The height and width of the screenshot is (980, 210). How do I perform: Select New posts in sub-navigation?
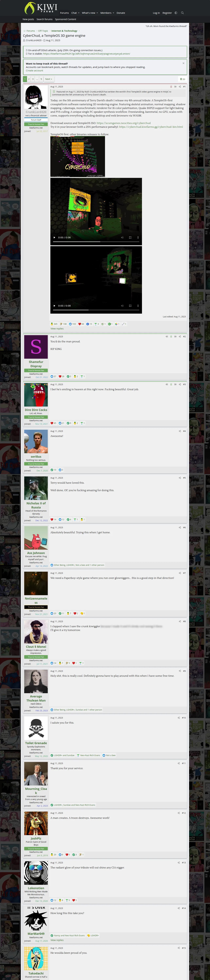click(x=28, y=19)
